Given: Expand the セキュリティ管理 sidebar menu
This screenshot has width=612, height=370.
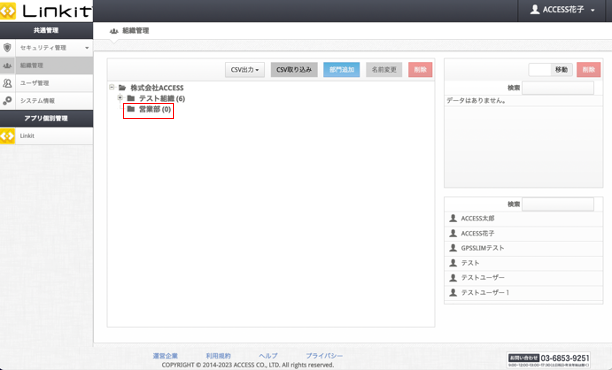Looking at the screenshot, I should point(46,48).
